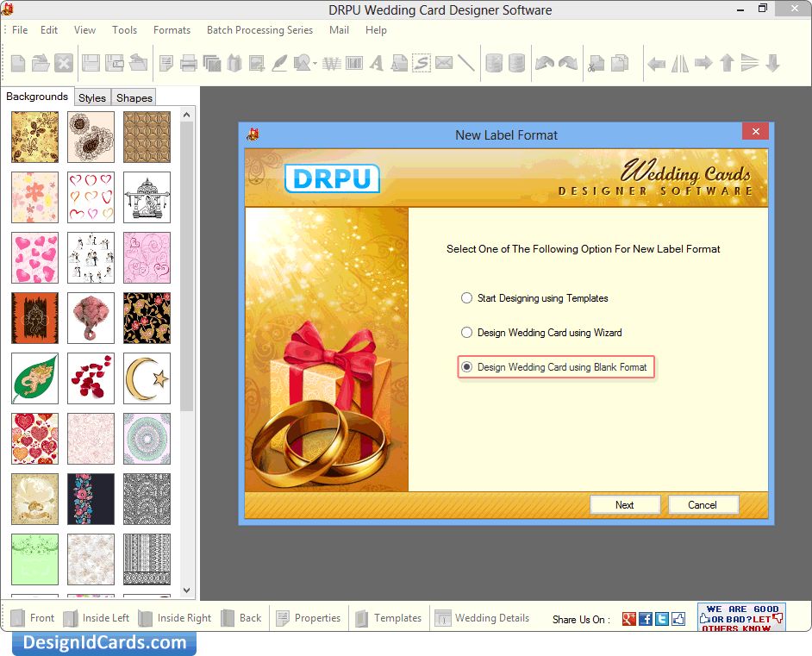
Task: Click the barcode tool icon
Action: pyautogui.click(x=354, y=63)
